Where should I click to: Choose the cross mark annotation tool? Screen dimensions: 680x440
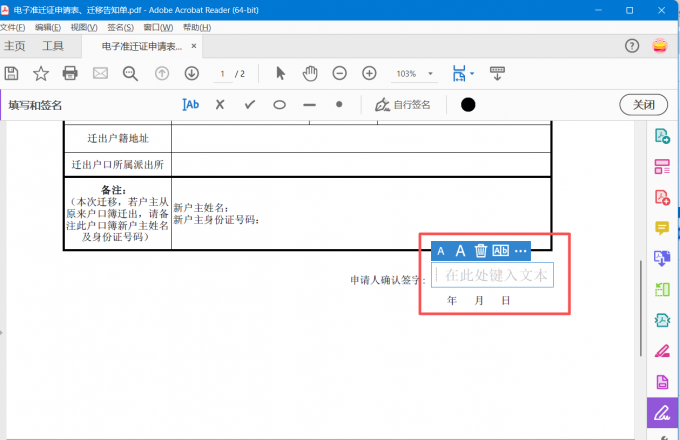(x=220, y=104)
